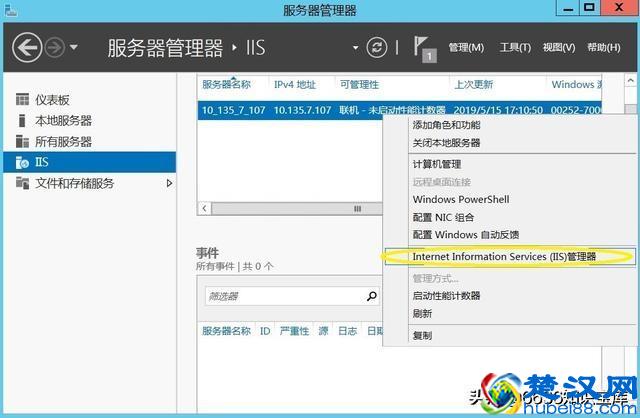Viewport: 640px width, 418px height.
Task: Select server row 10_135_7_107
Action: [399, 110]
